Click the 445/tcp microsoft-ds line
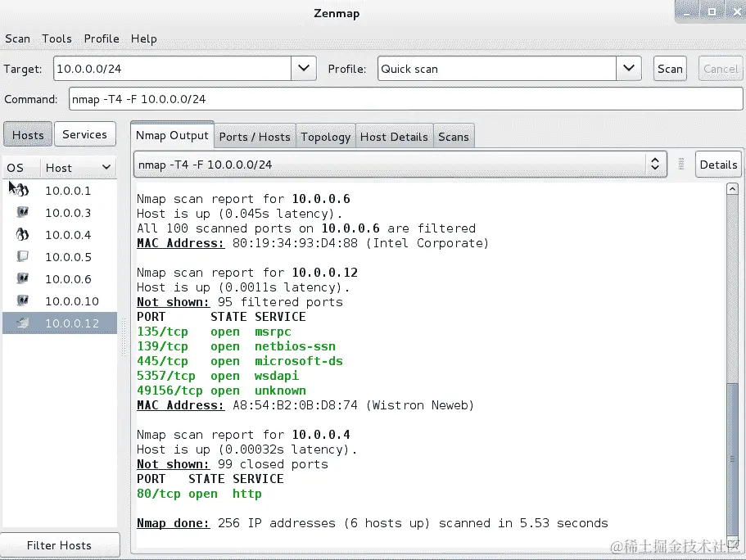 [240, 361]
